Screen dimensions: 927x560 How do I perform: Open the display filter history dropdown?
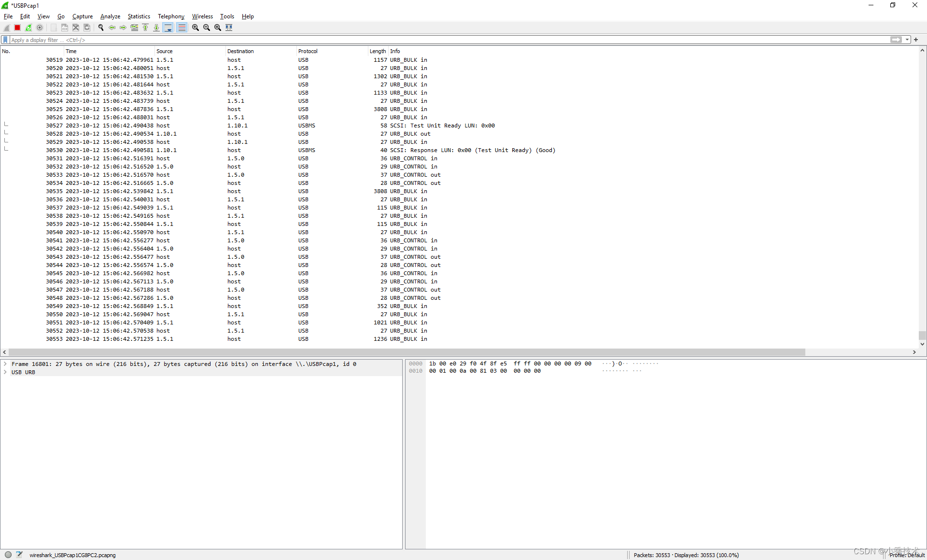907,40
